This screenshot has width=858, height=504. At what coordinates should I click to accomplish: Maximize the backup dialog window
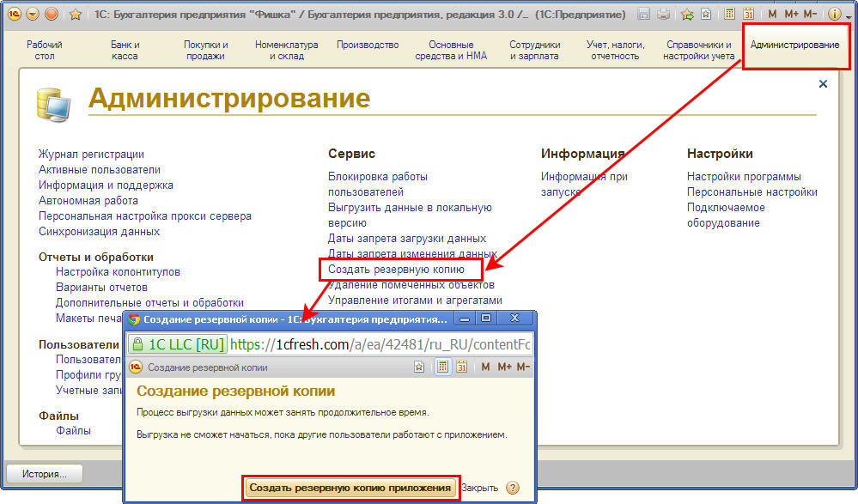pos(486,319)
